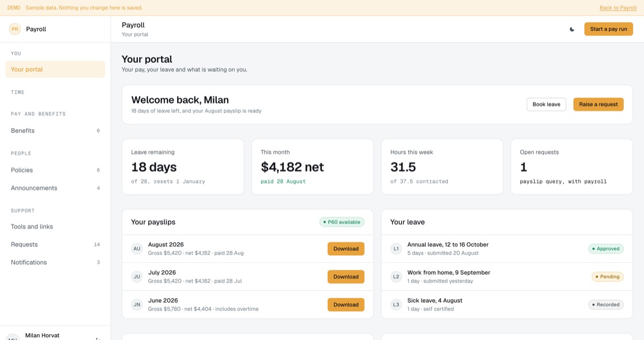The height and width of the screenshot is (340, 644).
Task: Click 'payslip query, with payroll' text
Action: coord(563,181)
